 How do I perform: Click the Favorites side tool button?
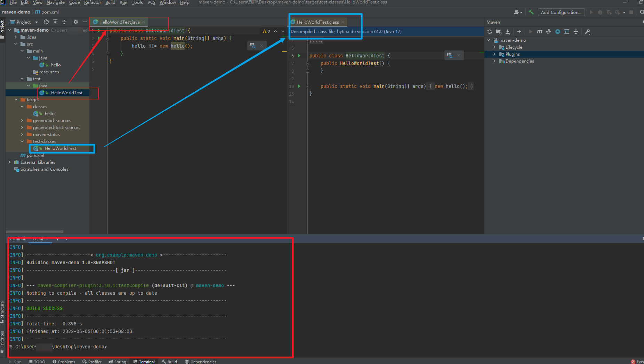2,342
